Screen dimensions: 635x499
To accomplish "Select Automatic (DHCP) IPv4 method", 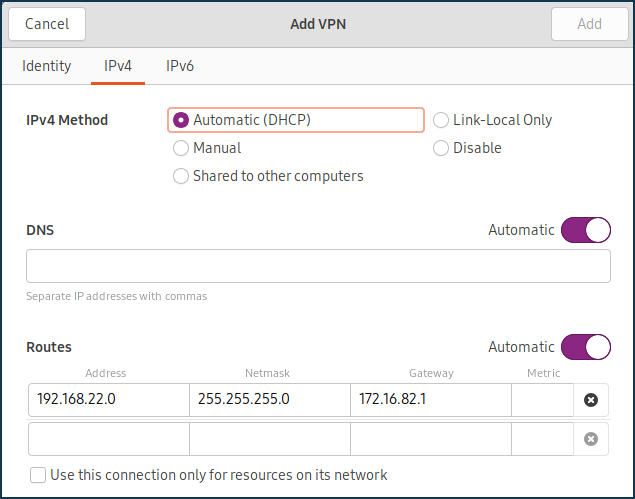I will tap(181, 120).
